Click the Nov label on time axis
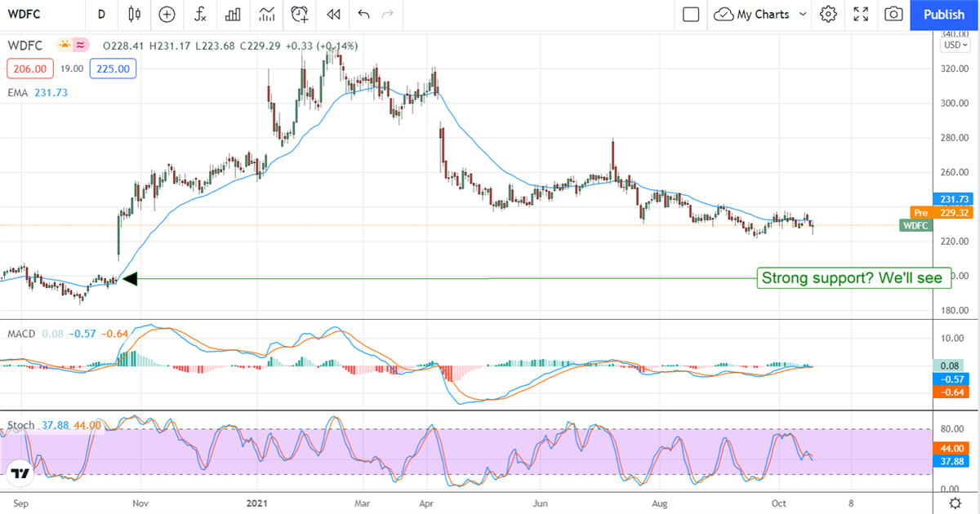The image size is (980, 514). [141, 504]
